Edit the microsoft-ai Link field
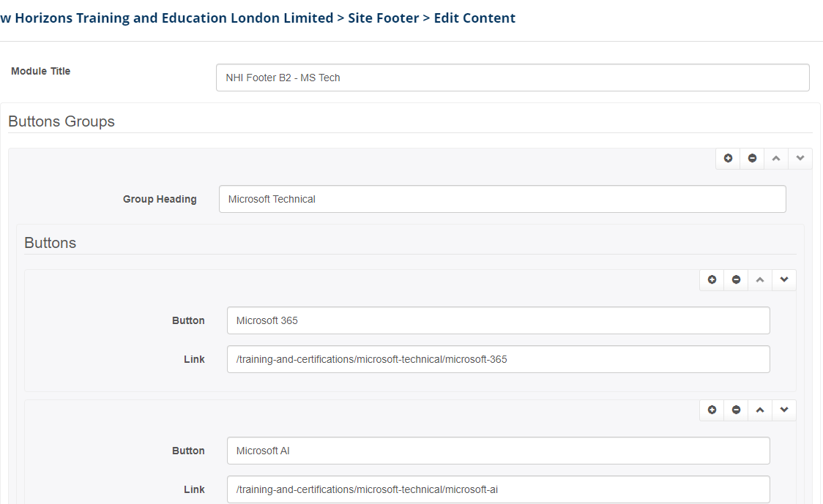Screen dimensions: 823x504 coord(498,489)
